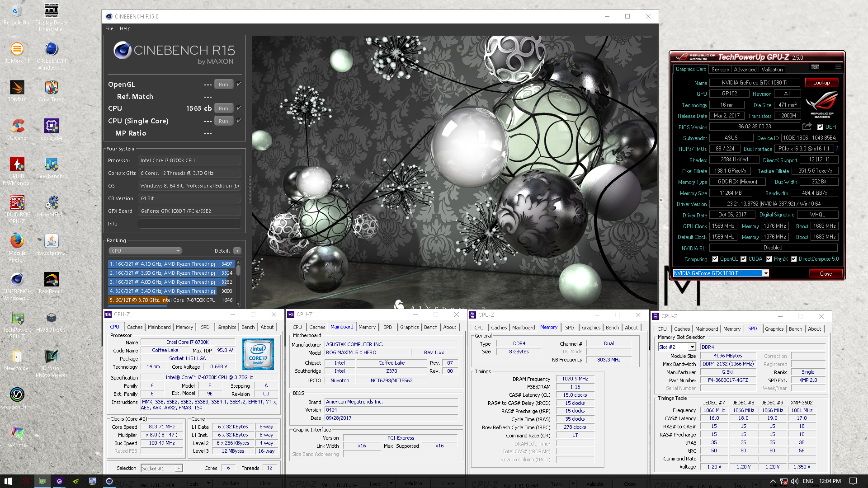Screen dimensions: 868x488
Task: Open the Windows Start button
Action: pos(8,481)
